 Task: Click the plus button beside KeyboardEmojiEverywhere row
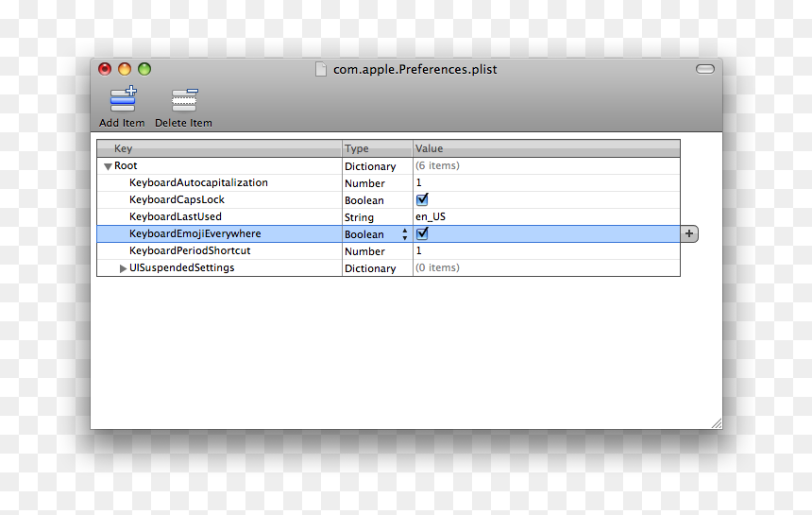tap(689, 233)
